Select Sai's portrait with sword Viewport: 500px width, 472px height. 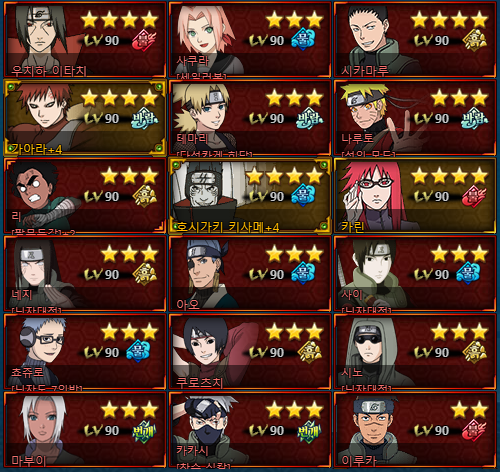tap(370, 272)
